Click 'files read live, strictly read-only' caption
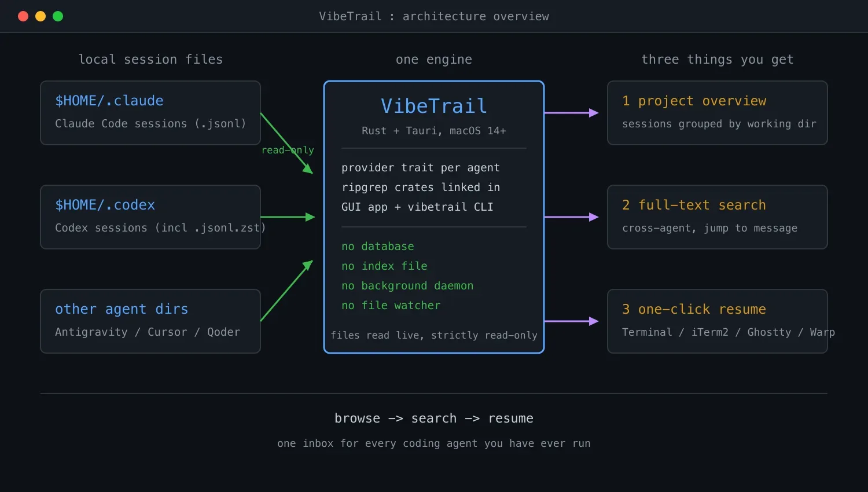Image resolution: width=868 pixels, height=492 pixels. (434, 335)
